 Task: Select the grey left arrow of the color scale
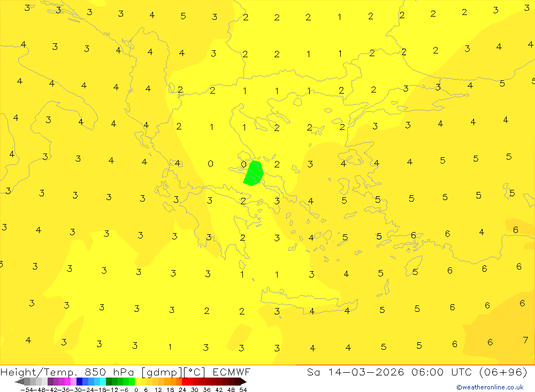tap(19, 382)
